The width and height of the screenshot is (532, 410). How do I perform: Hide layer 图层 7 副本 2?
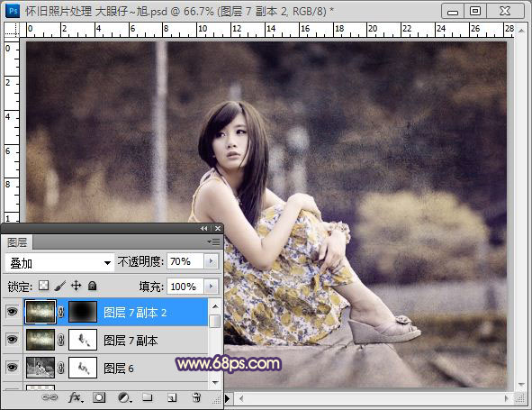coord(13,312)
